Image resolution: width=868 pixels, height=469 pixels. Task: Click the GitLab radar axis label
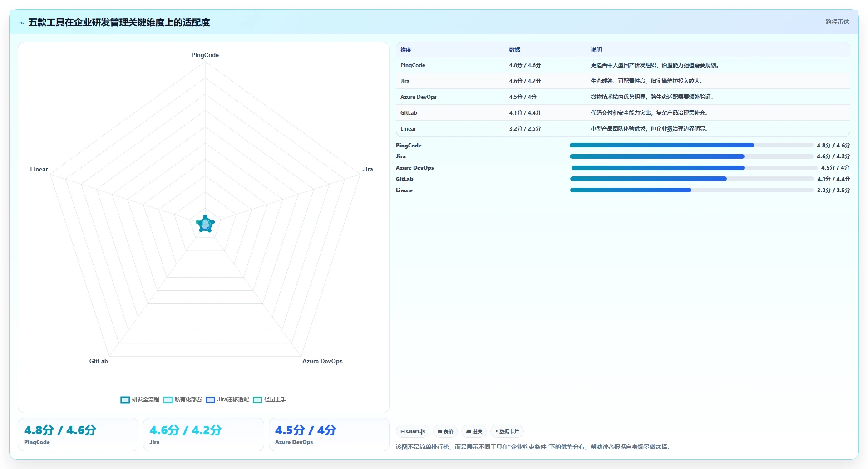[99, 361]
